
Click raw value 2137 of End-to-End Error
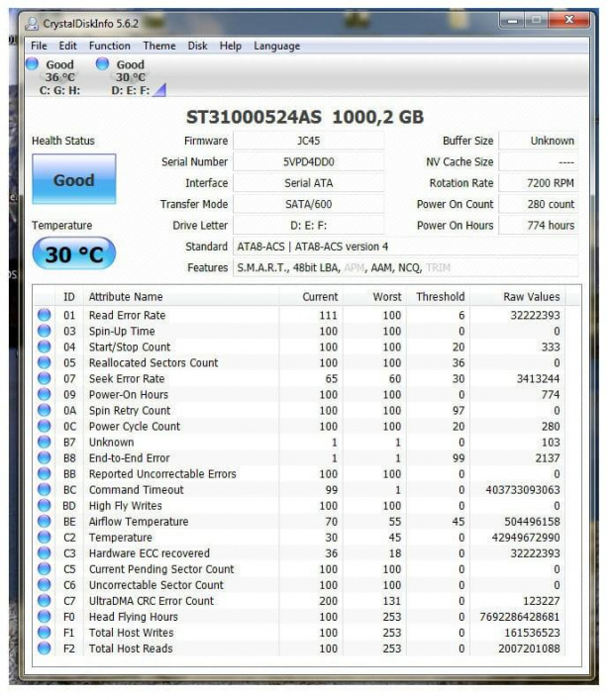548,458
